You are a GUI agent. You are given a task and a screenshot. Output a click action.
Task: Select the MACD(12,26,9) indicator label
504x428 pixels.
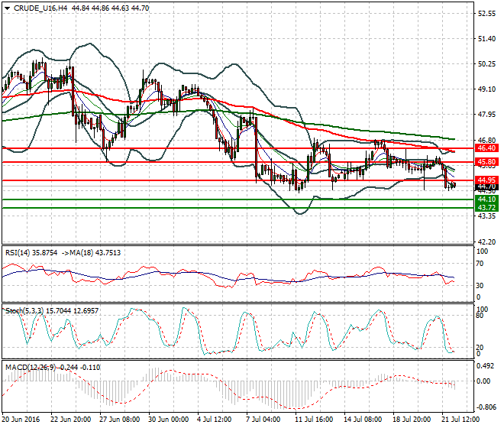click(x=31, y=368)
